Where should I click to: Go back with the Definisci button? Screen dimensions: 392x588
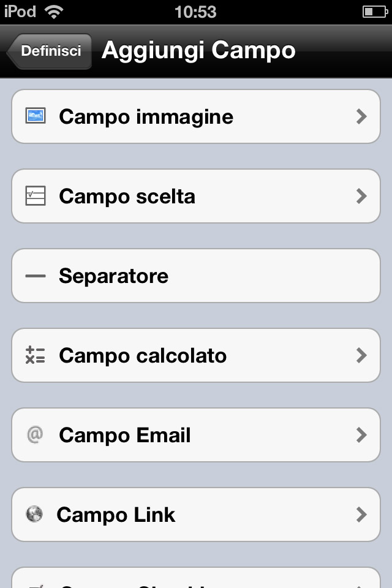49,51
